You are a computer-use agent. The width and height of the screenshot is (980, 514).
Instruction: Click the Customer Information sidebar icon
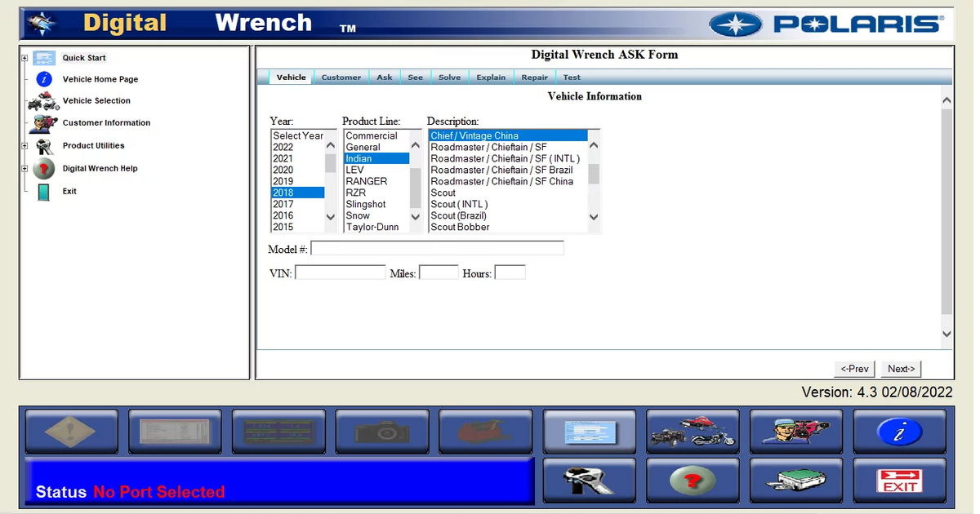pyautogui.click(x=42, y=122)
